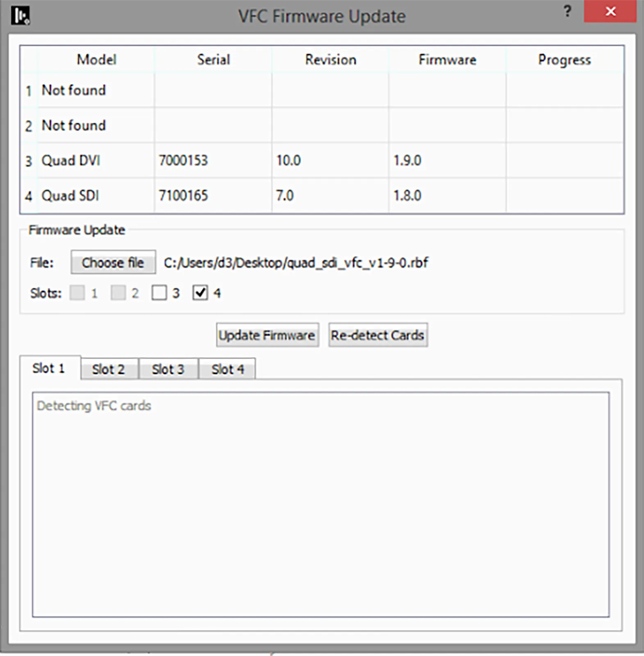Uncheck the slot 4 checkbox
The width and height of the screenshot is (644, 656).
click(200, 293)
